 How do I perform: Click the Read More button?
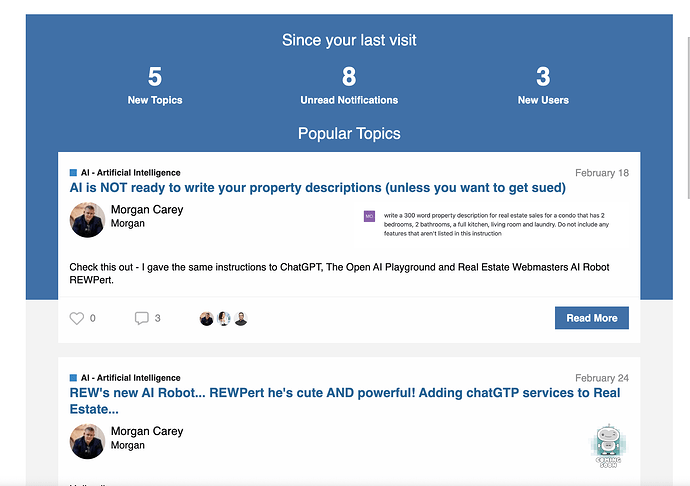[x=591, y=318]
